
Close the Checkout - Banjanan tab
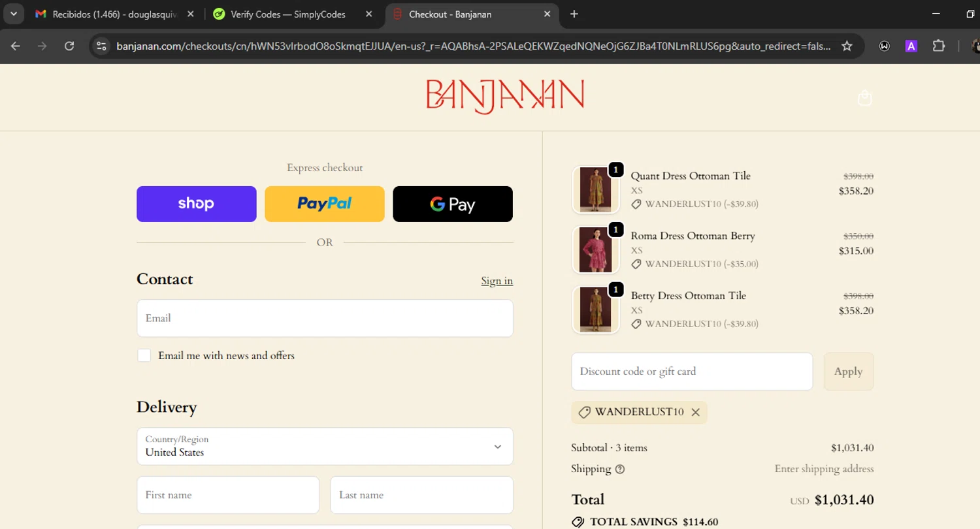click(547, 14)
